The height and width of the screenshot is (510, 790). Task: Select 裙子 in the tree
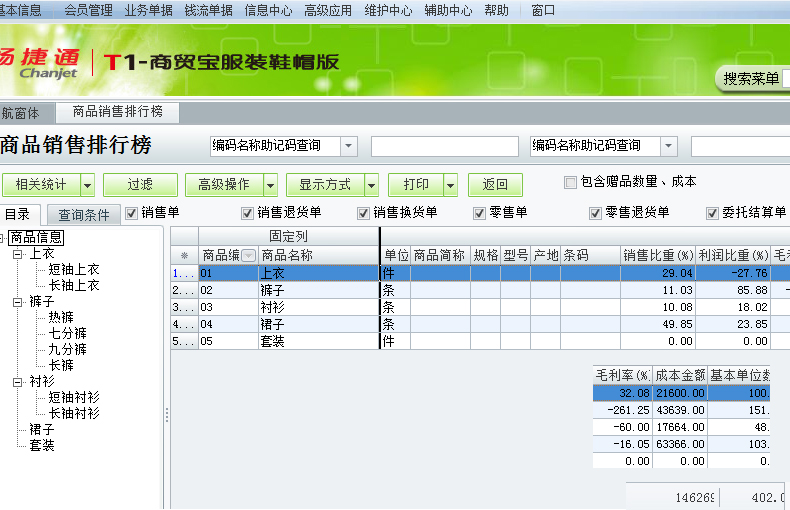[42, 429]
